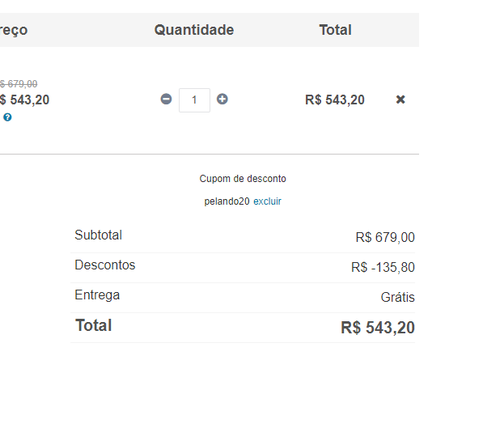Click the bold grand total amount in summary
The image size is (500, 445).
click(x=378, y=328)
